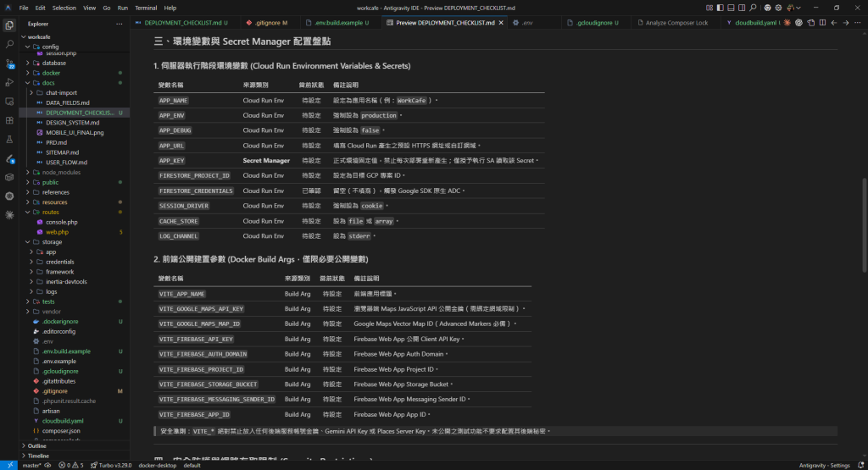Open the Terminal menu
The height and width of the screenshot is (470, 868).
[146, 8]
